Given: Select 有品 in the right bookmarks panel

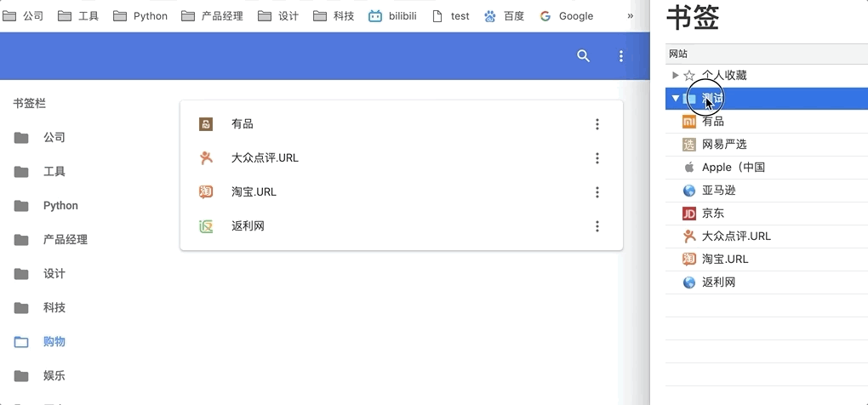Looking at the screenshot, I should [x=767, y=121].
